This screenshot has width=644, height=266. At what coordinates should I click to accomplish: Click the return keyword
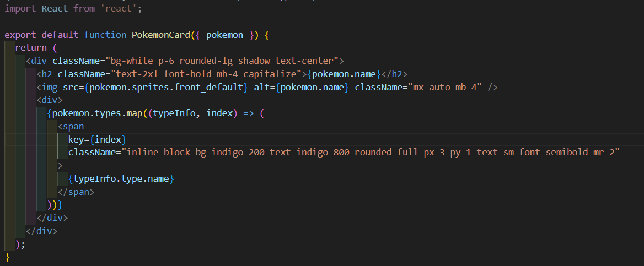(31, 47)
